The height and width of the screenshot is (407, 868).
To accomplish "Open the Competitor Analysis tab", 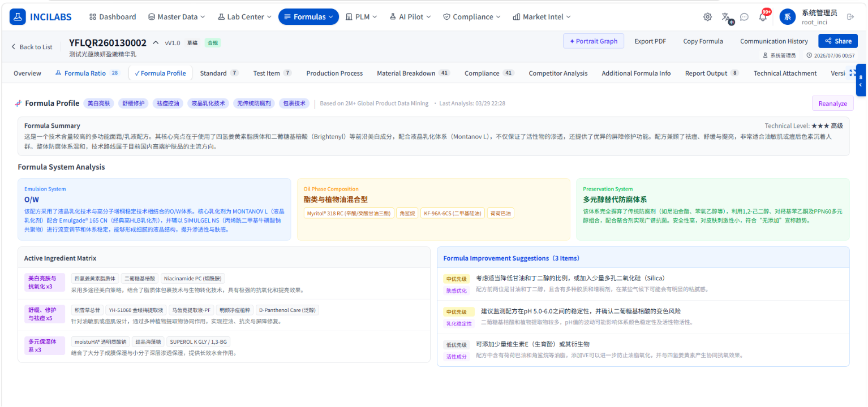I will (558, 73).
